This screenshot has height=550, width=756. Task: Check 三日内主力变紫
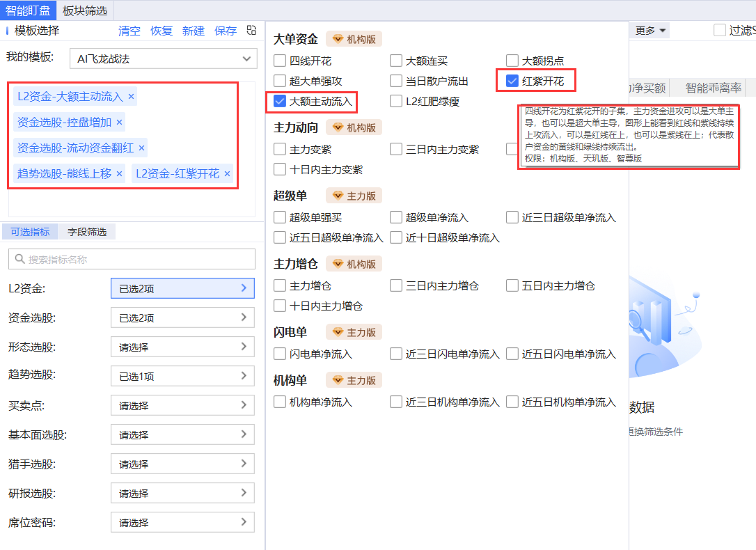point(396,150)
